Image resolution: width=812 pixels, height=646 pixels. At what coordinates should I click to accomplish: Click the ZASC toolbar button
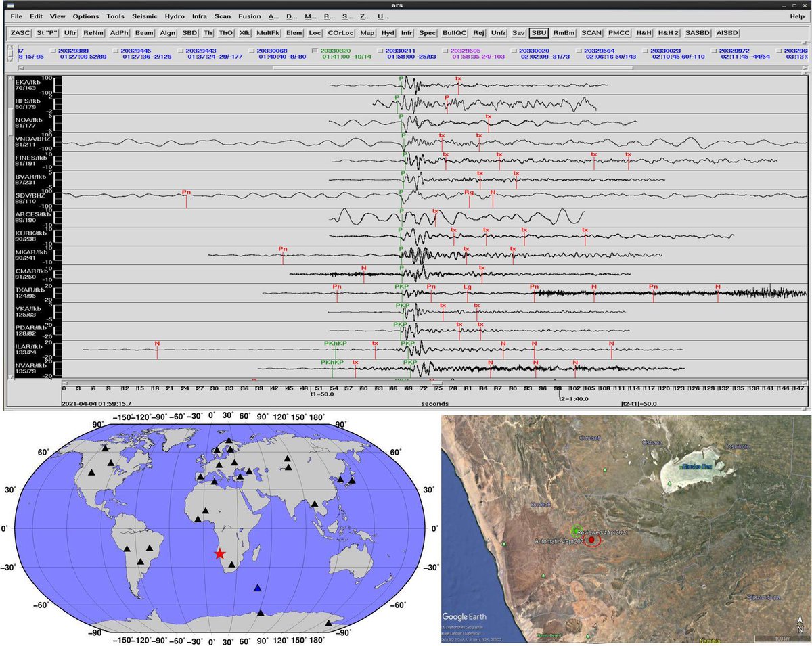click(x=21, y=32)
